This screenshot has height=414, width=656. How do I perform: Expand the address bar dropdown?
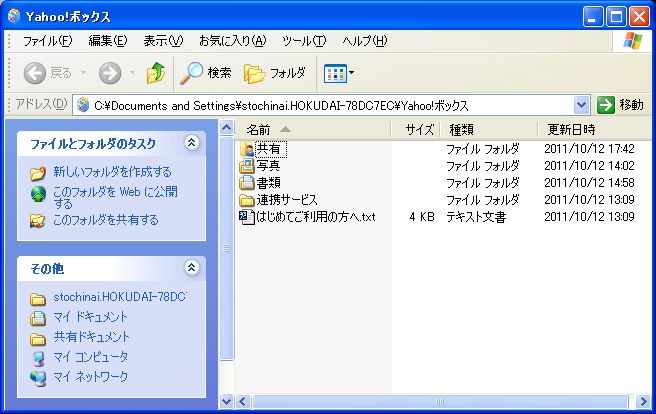(x=581, y=105)
